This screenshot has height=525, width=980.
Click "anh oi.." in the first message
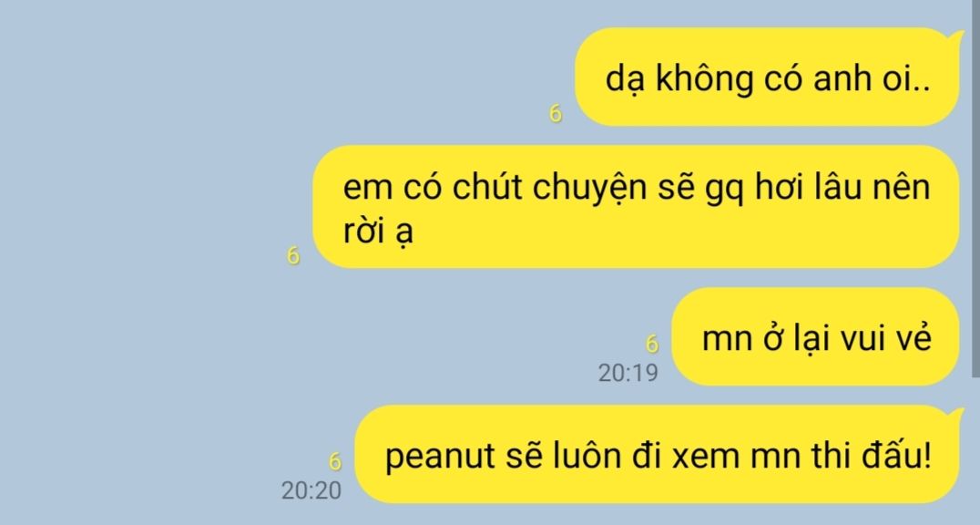(872, 79)
